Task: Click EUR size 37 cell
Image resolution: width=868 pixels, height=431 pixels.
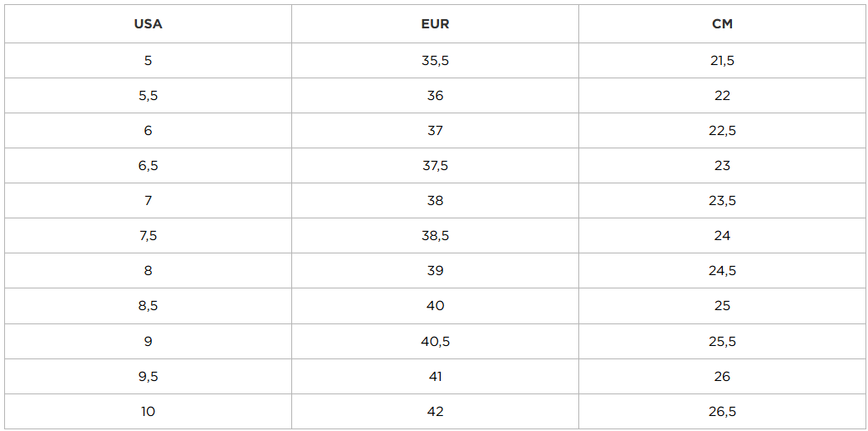Action: click(435, 131)
